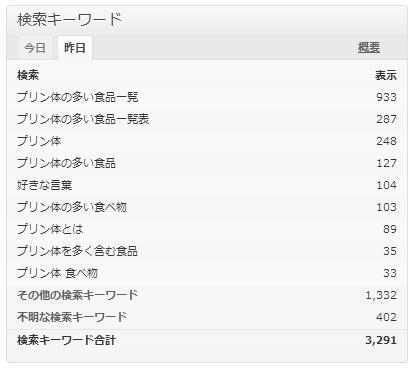Select the 好きな言葉 keyword
This screenshot has height=369, width=415.
[45, 185]
